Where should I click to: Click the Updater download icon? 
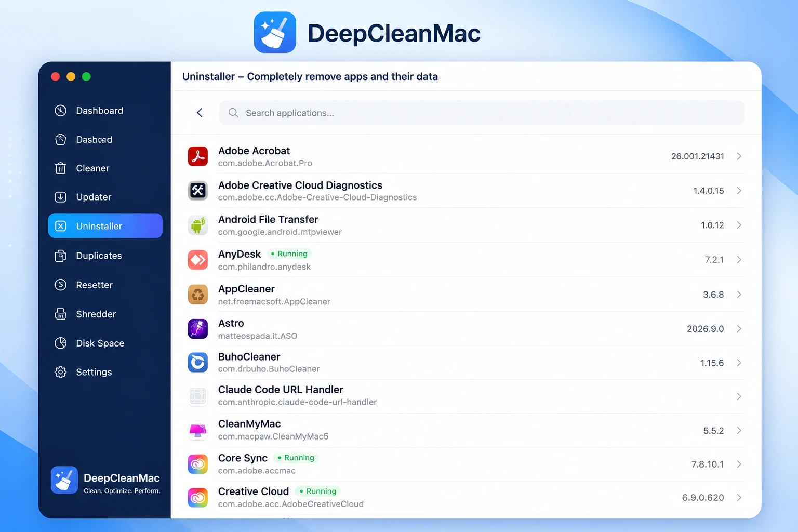(61, 197)
